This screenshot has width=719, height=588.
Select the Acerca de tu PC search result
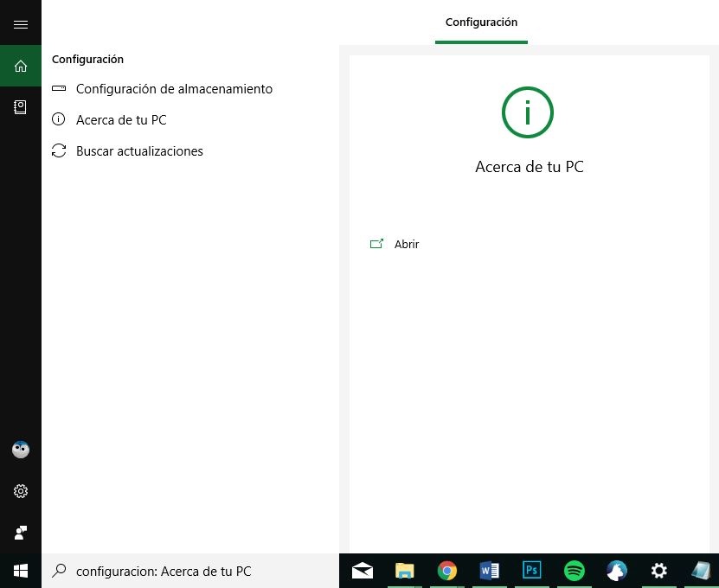pyautogui.click(x=121, y=120)
